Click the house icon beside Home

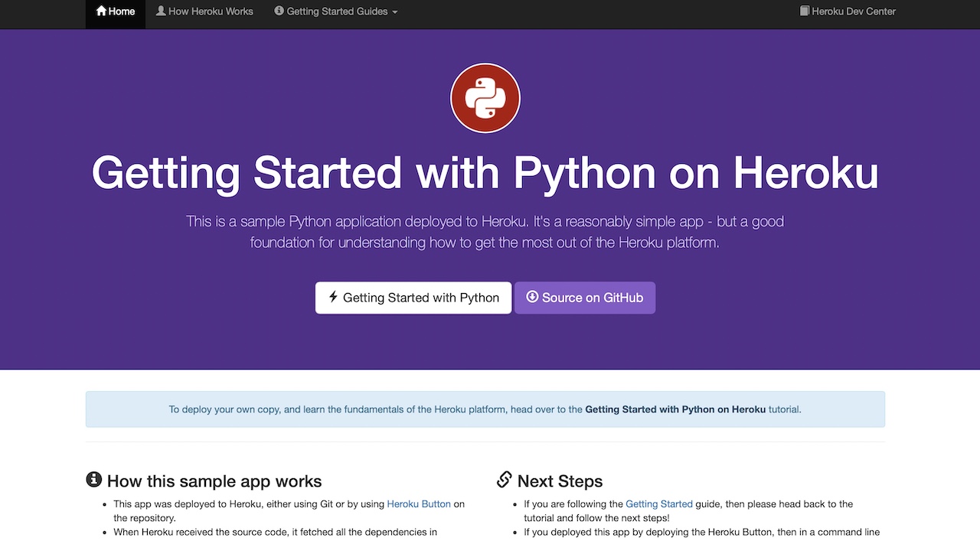point(100,11)
